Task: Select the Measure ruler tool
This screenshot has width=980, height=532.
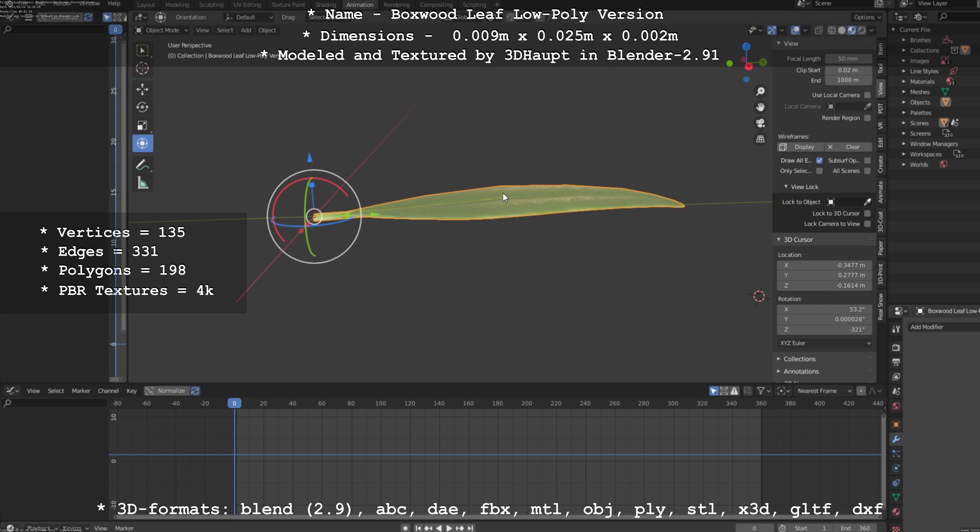Action: tap(142, 183)
